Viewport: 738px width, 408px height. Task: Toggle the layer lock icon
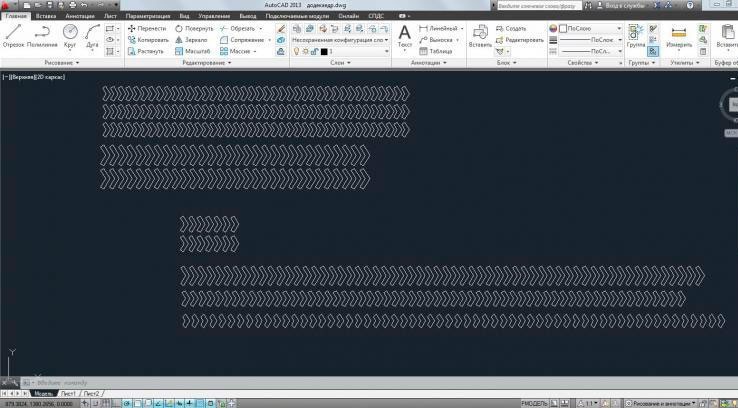pos(315,51)
